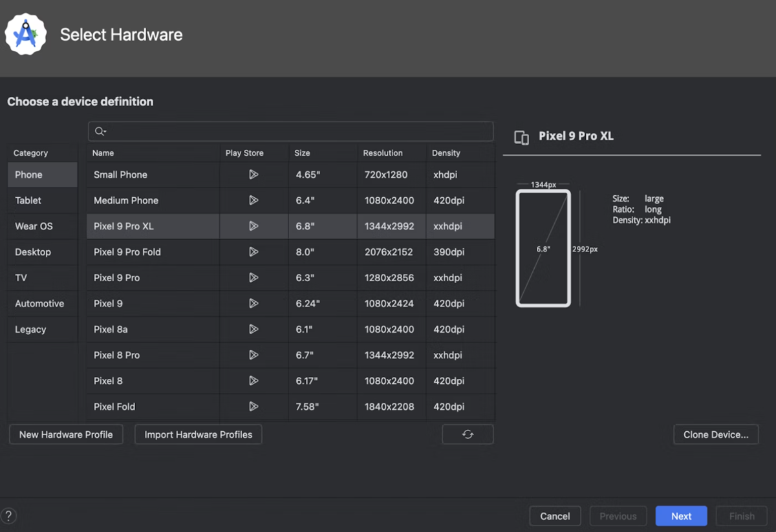Viewport: 776px width, 532px height.
Task: Select the Pixel 9 Pro device name
Action: 116,278
